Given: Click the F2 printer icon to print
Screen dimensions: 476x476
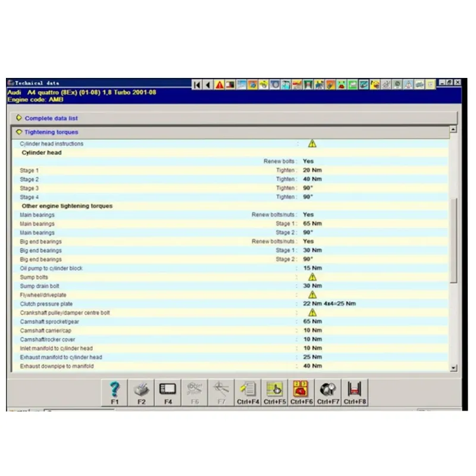Looking at the screenshot, I should click(x=141, y=392).
